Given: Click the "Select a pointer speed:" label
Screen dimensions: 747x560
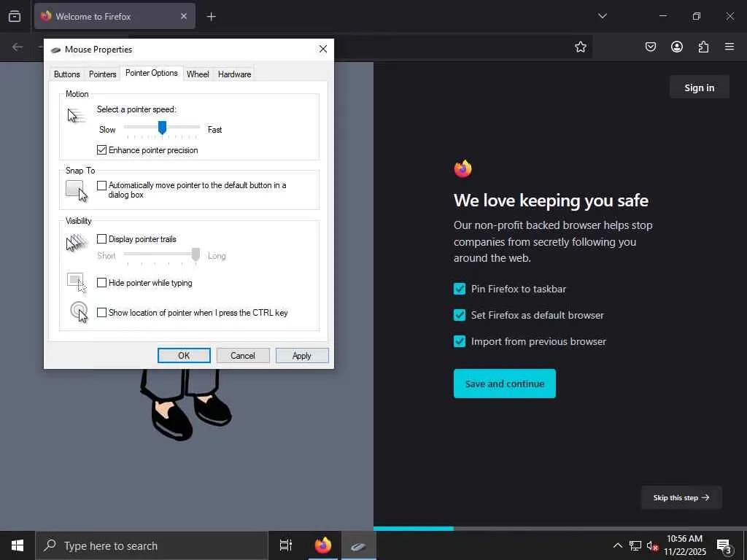Looking at the screenshot, I should tap(136, 109).
